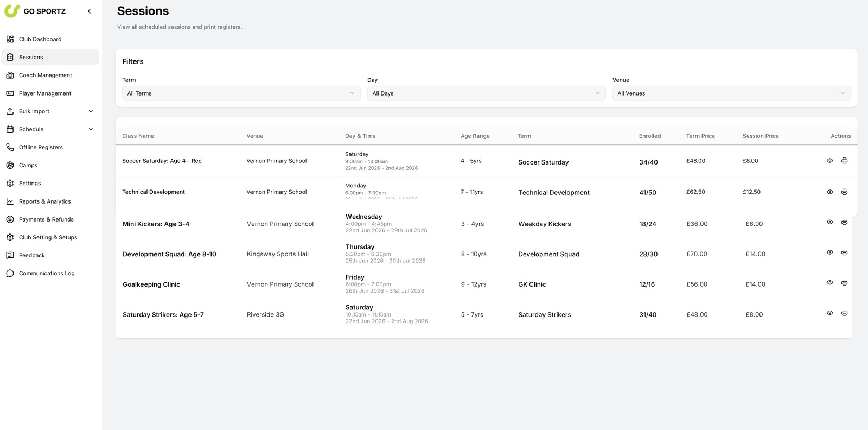
Task: Expand the Bulk Import submenu arrow
Action: 91,111
